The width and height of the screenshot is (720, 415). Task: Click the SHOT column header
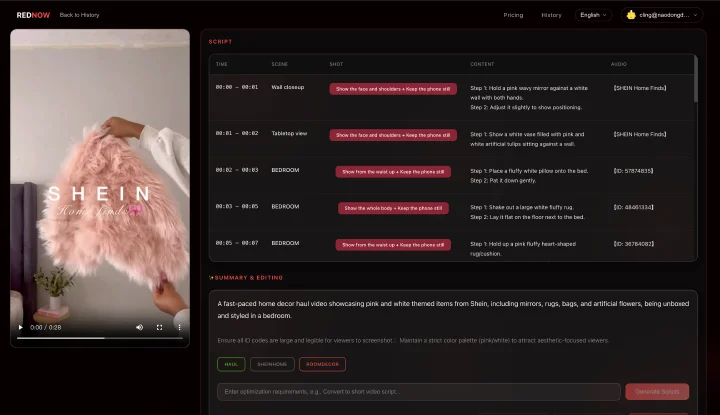coord(336,64)
